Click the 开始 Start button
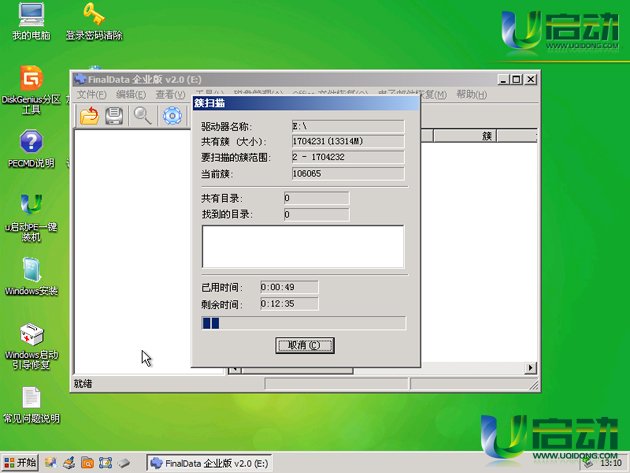 pos(20,463)
